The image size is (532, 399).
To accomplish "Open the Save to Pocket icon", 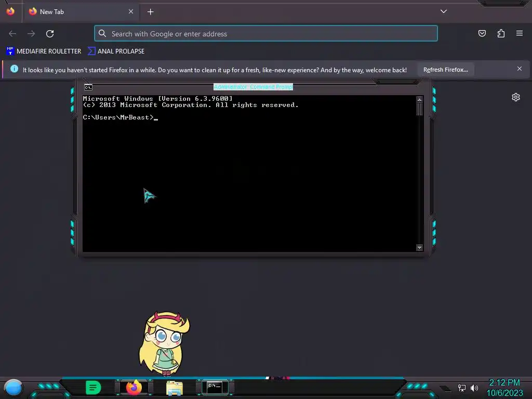I will [x=482, y=33].
